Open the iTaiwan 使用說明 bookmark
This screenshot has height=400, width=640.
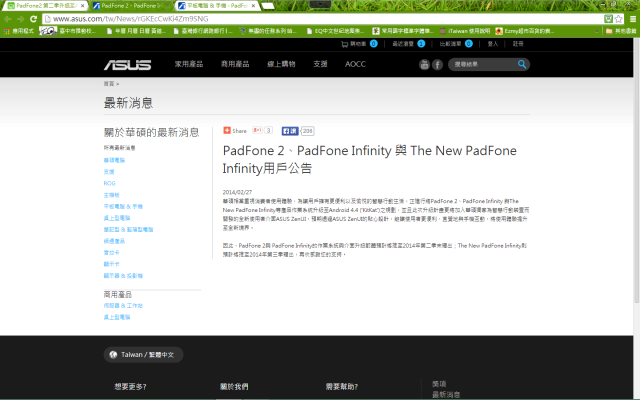point(464,31)
